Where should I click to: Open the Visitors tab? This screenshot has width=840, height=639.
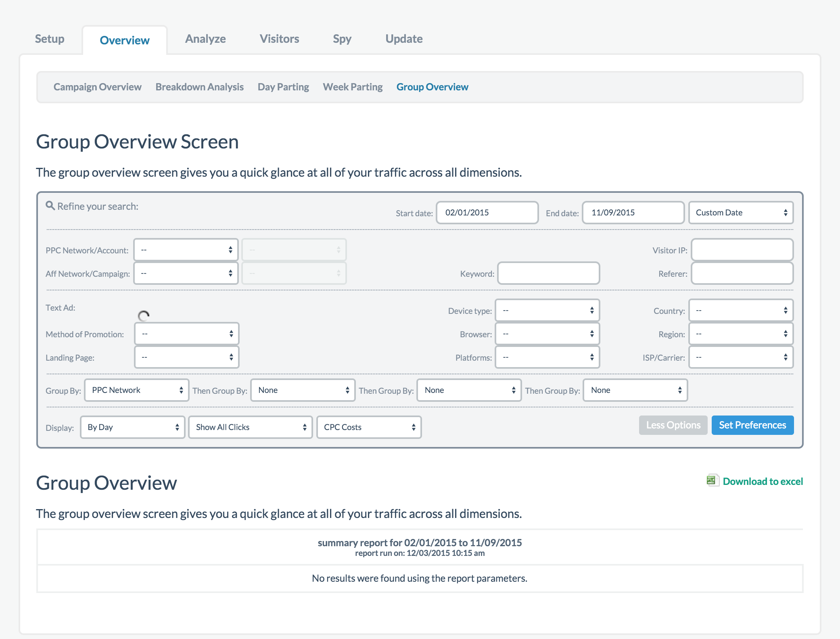pyautogui.click(x=279, y=39)
